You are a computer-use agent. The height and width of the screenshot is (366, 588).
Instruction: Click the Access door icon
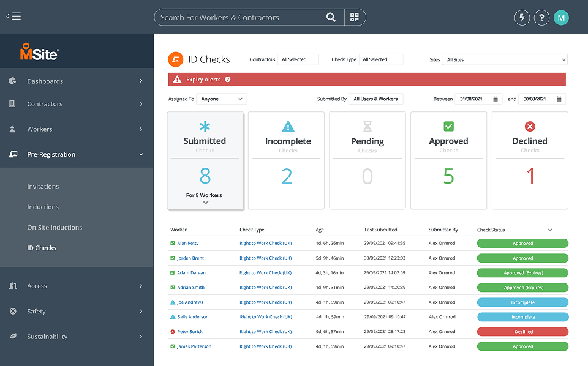click(x=13, y=286)
